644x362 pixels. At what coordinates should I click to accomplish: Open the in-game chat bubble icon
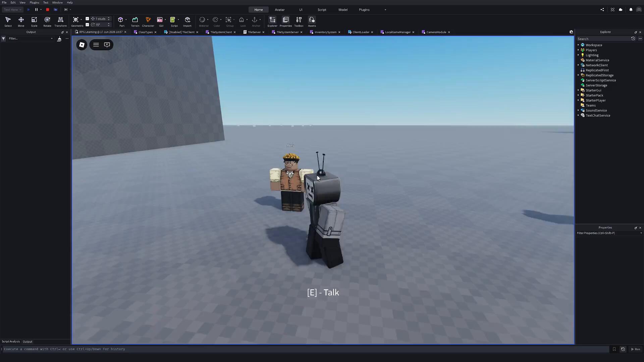pyautogui.click(x=107, y=45)
